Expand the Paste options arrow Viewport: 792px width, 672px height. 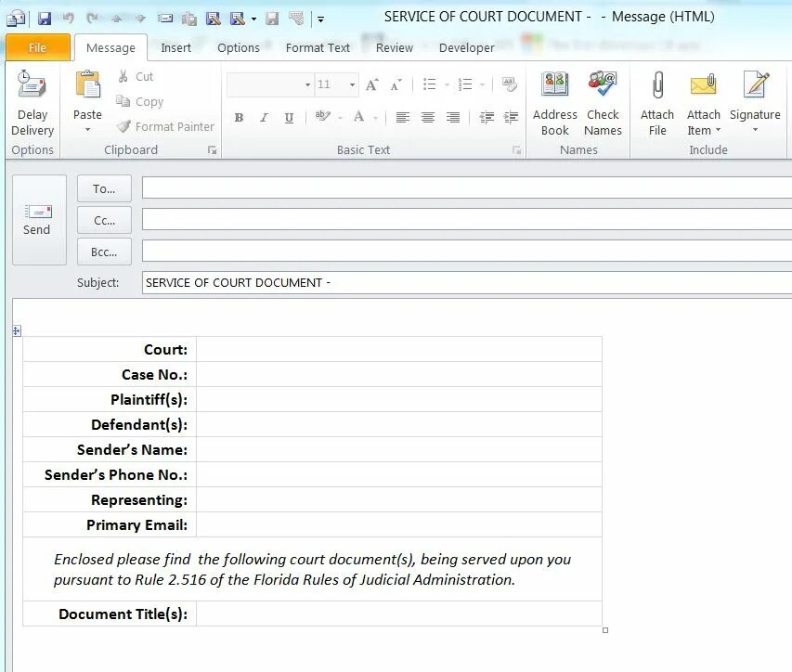tap(87, 130)
